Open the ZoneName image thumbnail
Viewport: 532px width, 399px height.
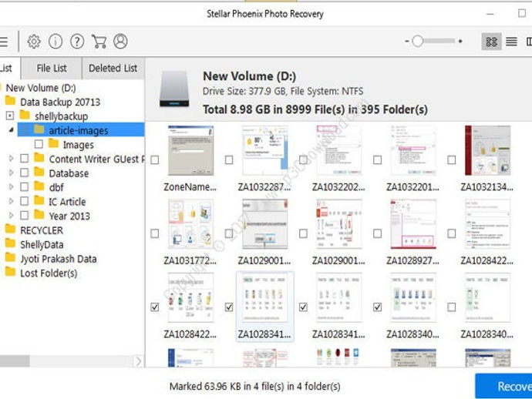click(x=190, y=150)
